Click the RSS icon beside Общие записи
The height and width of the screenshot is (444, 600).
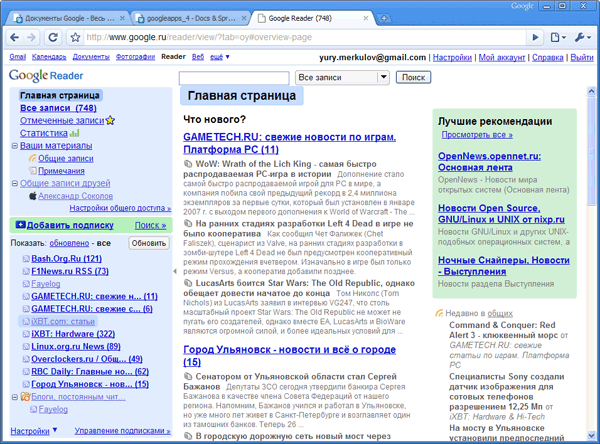tap(33, 158)
